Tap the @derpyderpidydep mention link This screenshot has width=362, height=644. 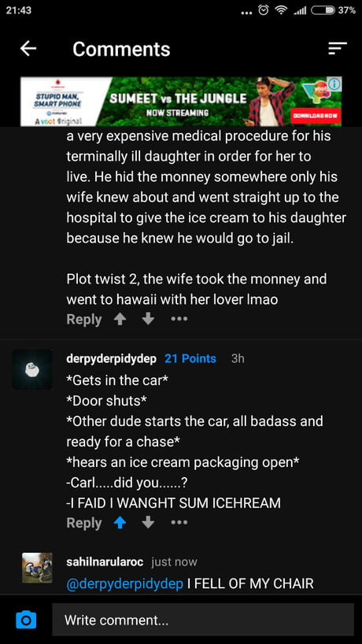coord(125,583)
